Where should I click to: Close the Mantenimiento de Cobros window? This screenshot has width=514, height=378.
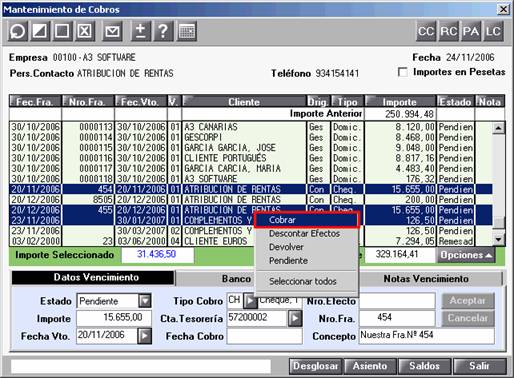[503, 9]
